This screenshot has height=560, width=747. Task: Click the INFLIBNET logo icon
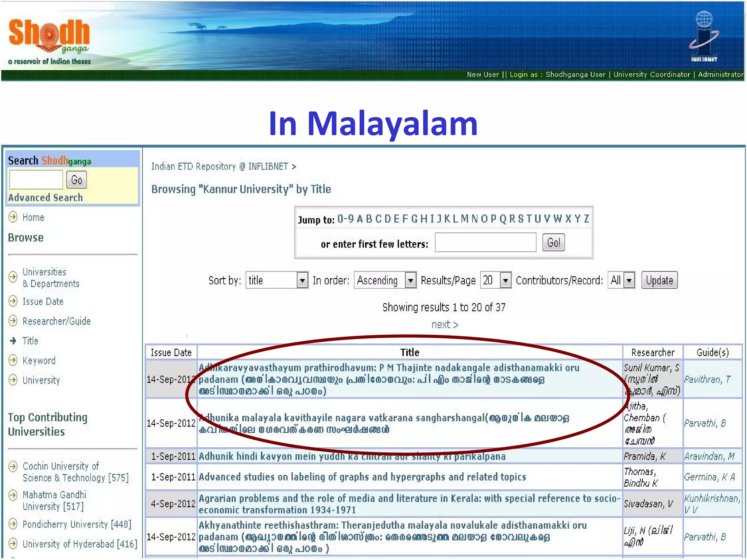[704, 36]
